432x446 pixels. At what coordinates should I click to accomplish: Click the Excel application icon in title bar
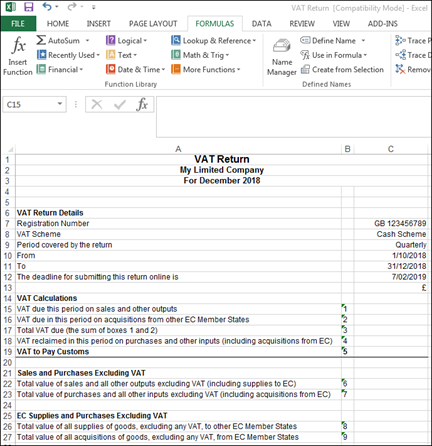(x=10, y=7)
